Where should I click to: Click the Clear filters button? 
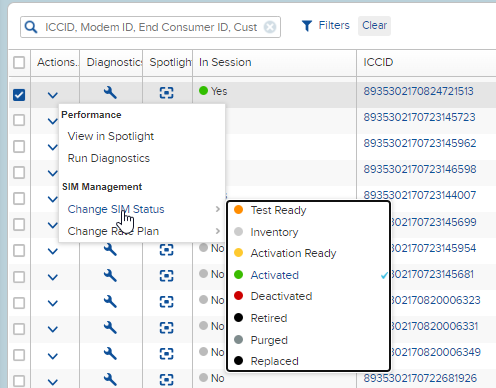[x=374, y=26]
